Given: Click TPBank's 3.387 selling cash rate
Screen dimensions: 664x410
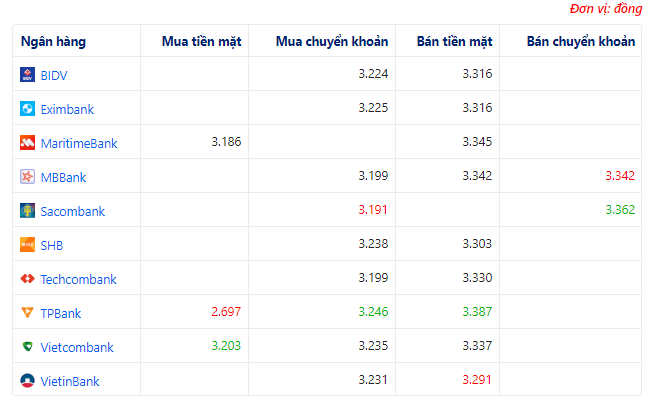Looking at the screenshot, I should 476,313.
